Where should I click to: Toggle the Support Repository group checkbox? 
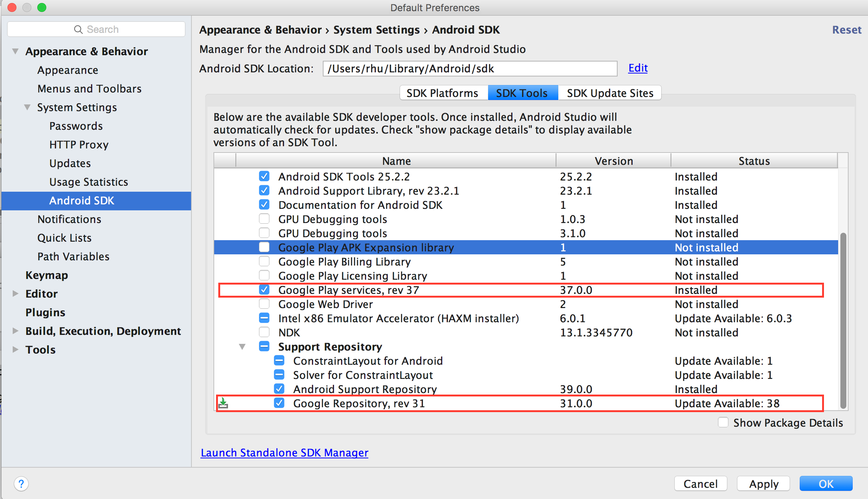pos(264,346)
